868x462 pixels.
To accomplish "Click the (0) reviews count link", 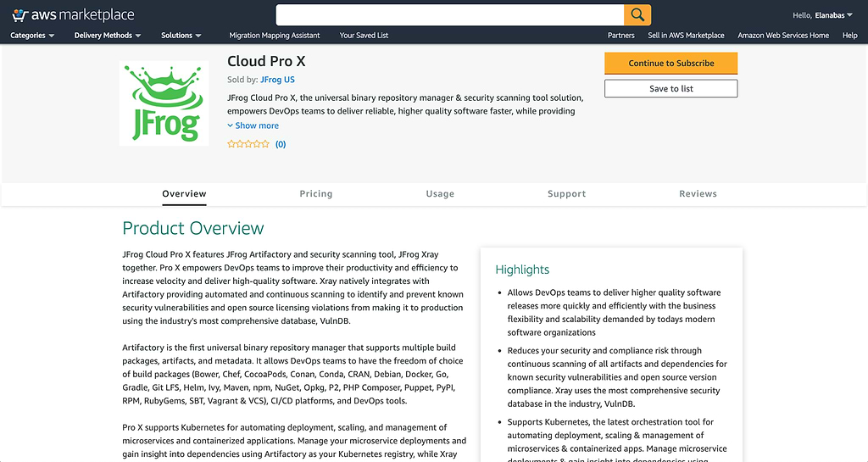I will [x=281, y=144].
